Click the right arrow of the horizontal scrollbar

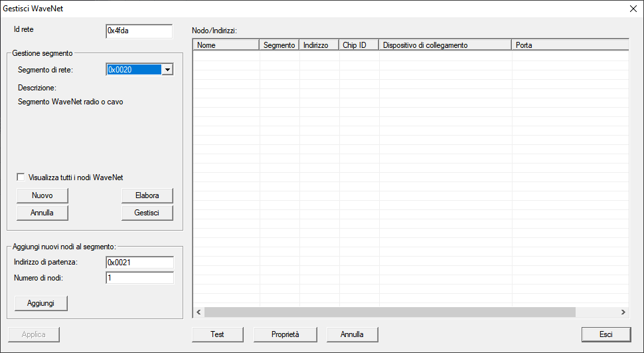pos(623,312)
